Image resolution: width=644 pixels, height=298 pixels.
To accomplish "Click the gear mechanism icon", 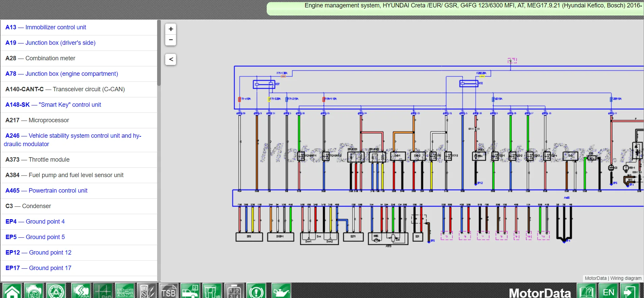I will tap(56, 291).
